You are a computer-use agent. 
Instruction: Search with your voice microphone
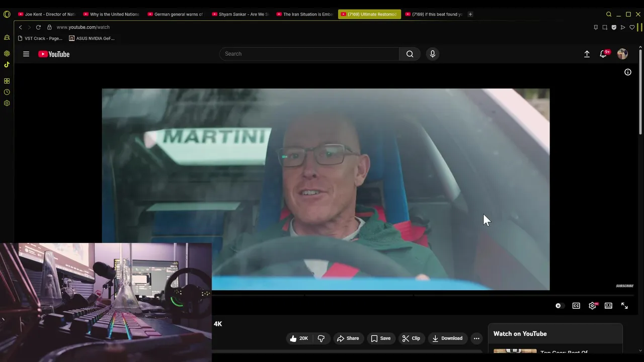tap(432, 54)
